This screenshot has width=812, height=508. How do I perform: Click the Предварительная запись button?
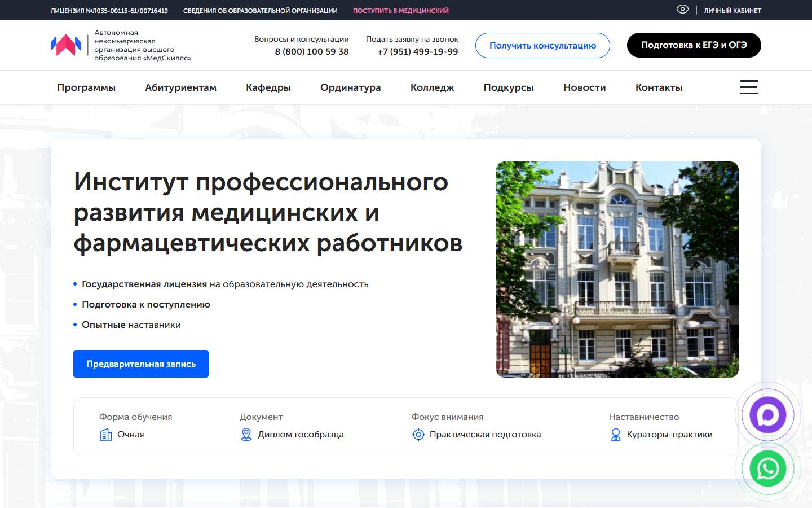[x=141, y=364]
